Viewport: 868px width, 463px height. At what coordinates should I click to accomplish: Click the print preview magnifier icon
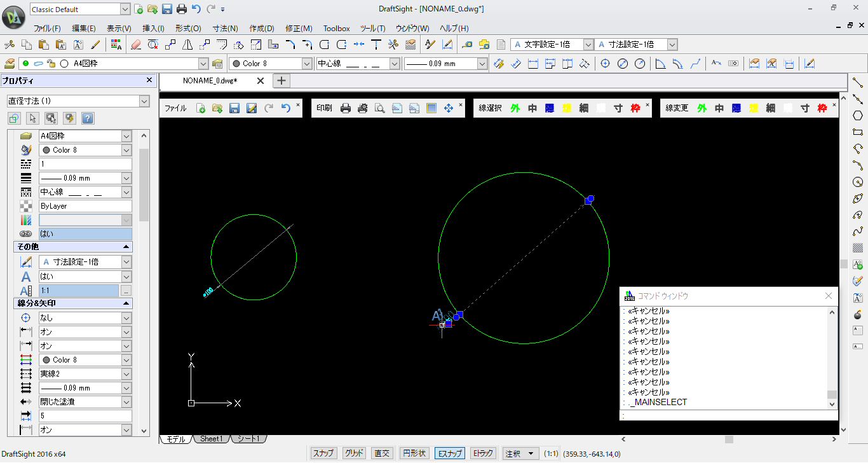click(380, 108)
